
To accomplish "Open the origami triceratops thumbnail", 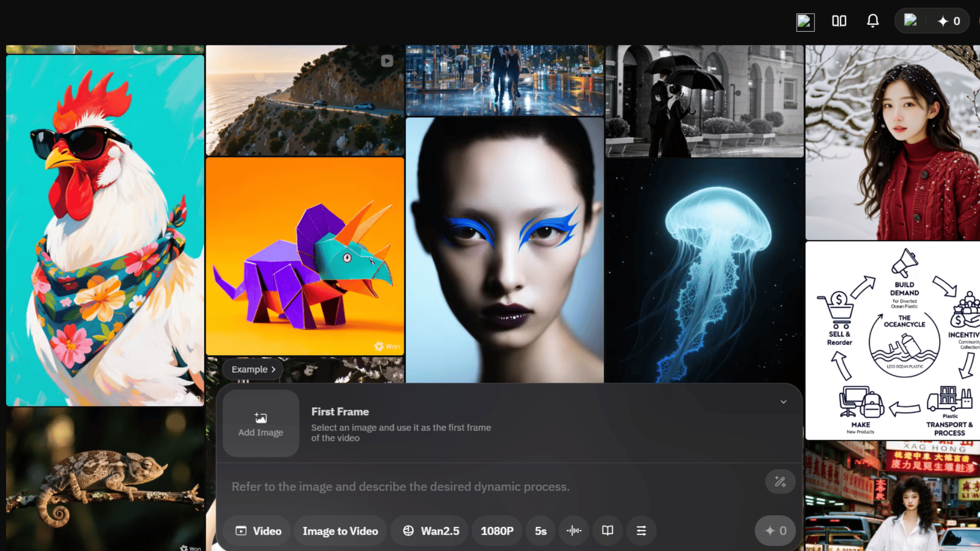I will coord(305,256).
